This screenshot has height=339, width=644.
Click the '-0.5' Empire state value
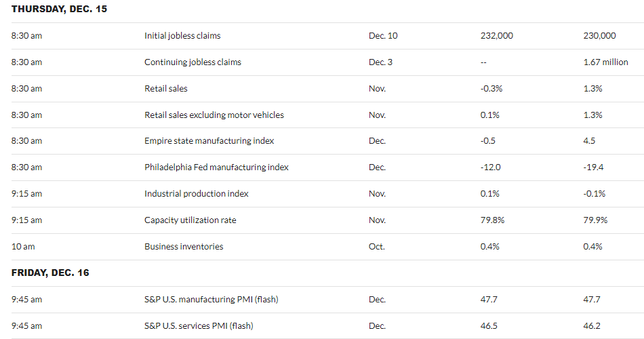click(x=488, y=140)
